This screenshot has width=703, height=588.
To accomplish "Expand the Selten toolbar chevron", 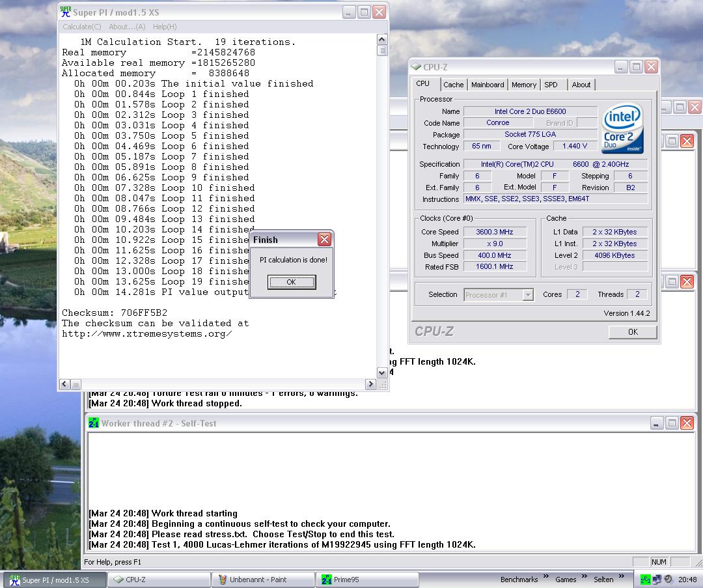I will tap(621, 576).
